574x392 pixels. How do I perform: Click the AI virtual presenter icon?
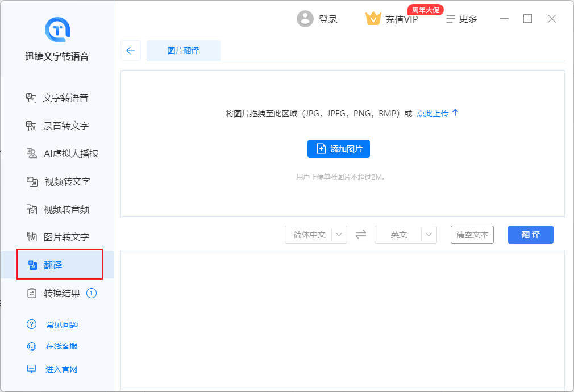click(32, 153)
